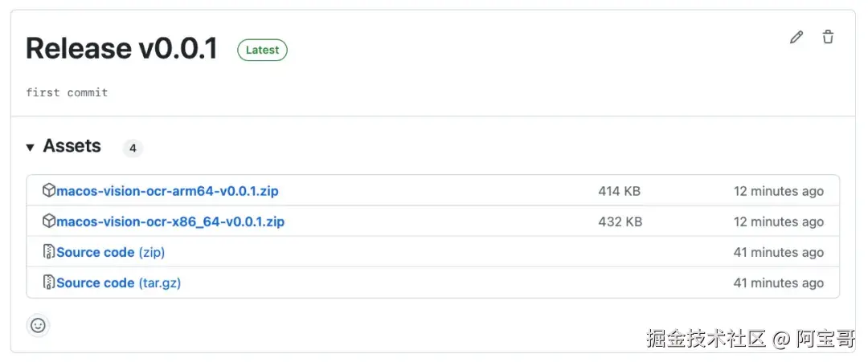Image resolution: width=868 pixels, height=362 pixels.
Task: Click package icon beside x86_64 zip asset
Action: pyautogui.click(x=49, y=222)
